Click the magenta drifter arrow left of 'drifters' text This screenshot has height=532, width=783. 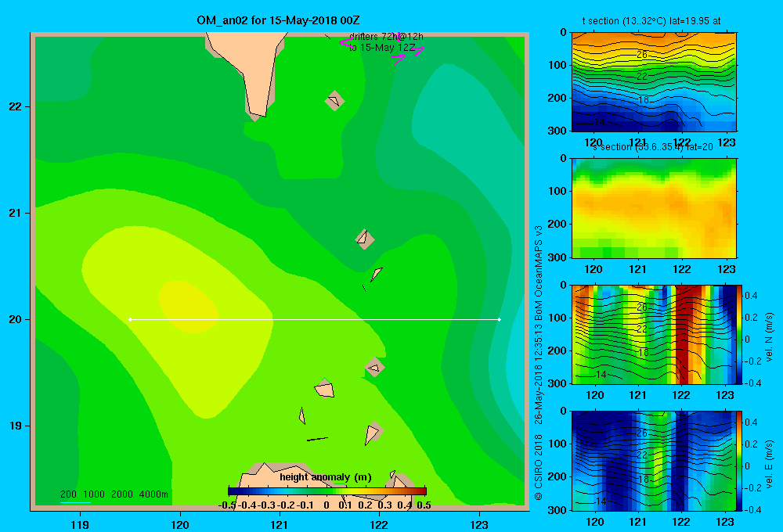point(347,42)
